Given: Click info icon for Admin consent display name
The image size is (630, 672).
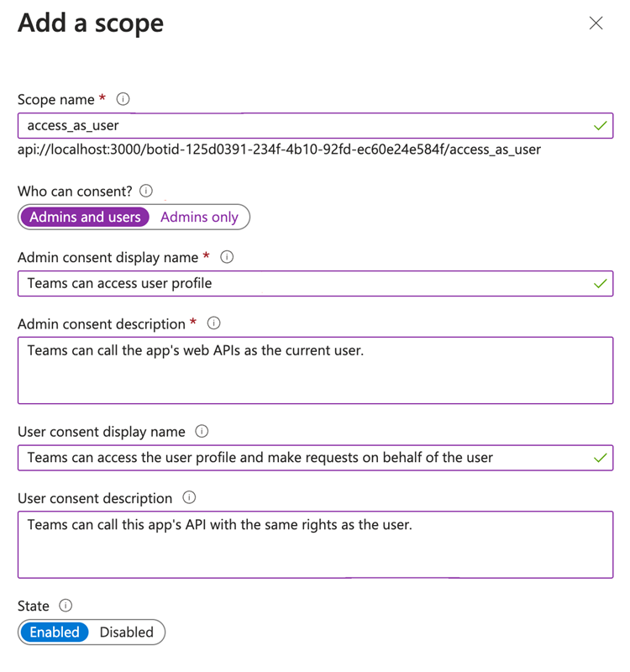Looking at the screenshot, I should [227, 257].
